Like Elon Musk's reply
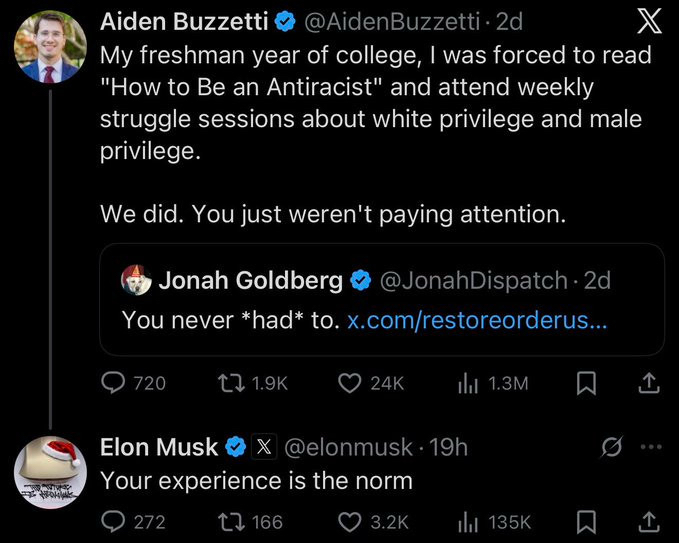679x543 pixels. coord(349,521)
